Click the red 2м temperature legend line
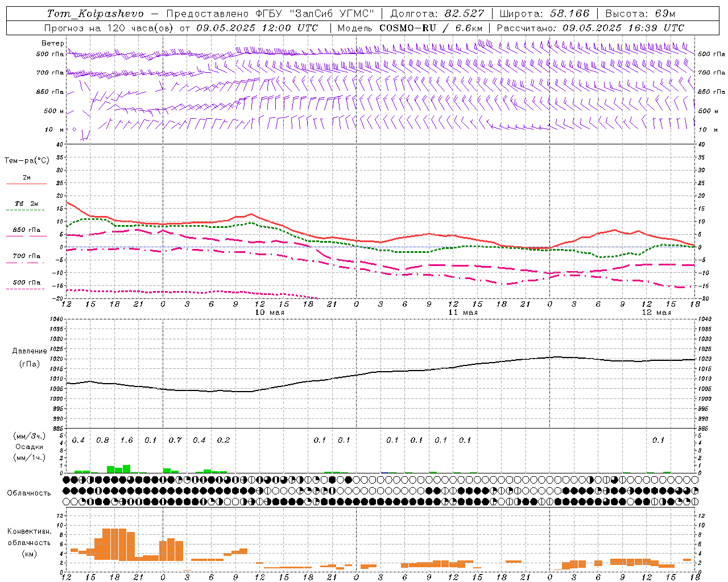The width and height of the screenshot is (728, 582). 26,184
